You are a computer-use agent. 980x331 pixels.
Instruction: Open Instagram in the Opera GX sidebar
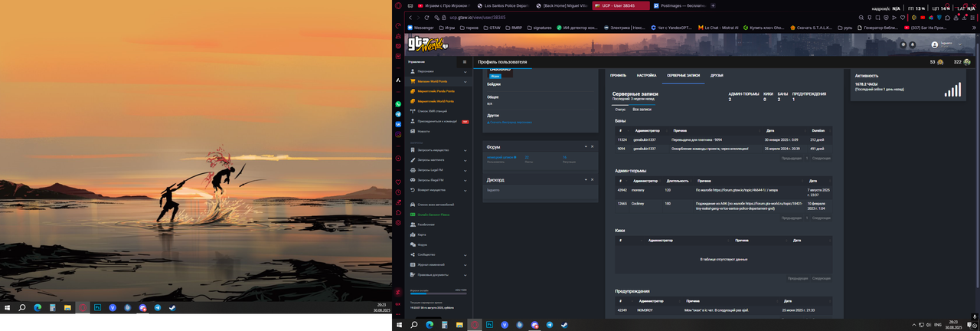[398, 135]
